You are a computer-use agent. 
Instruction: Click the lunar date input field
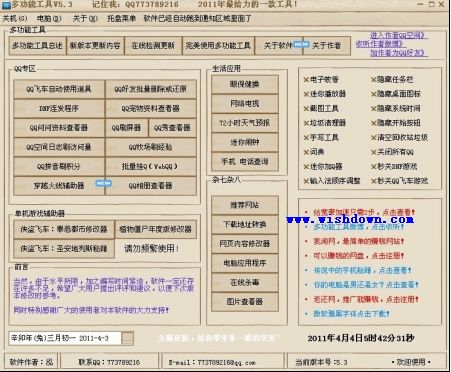click(65, 338)
